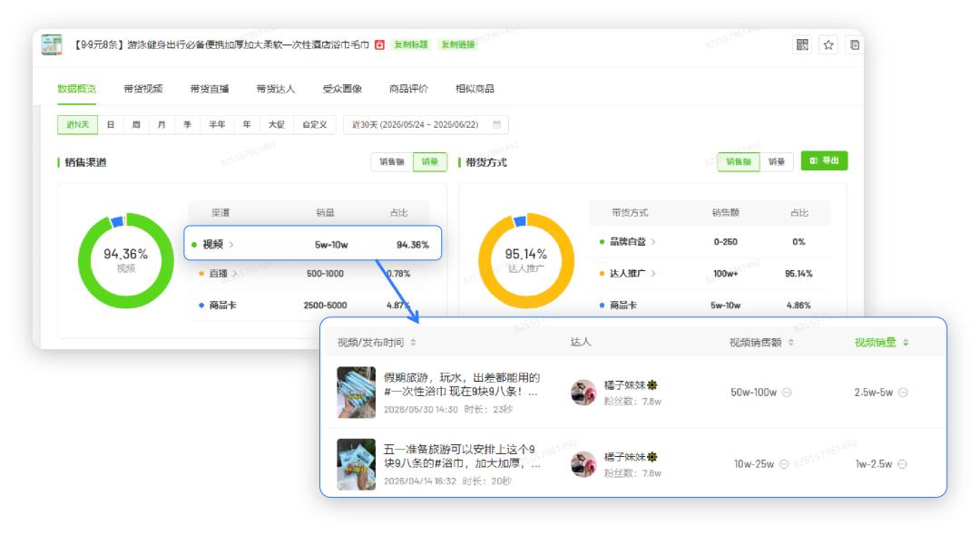The height and width of the screenshot is (534, 980).
Task: Expand the 达人推广 row chevron
Action: click(653, 274)
